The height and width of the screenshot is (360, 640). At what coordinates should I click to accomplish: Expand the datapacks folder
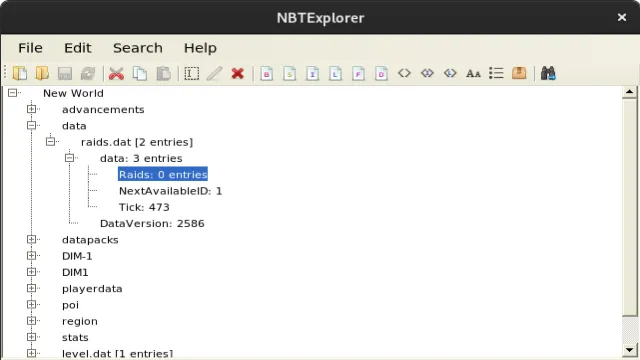coord(31,239)
